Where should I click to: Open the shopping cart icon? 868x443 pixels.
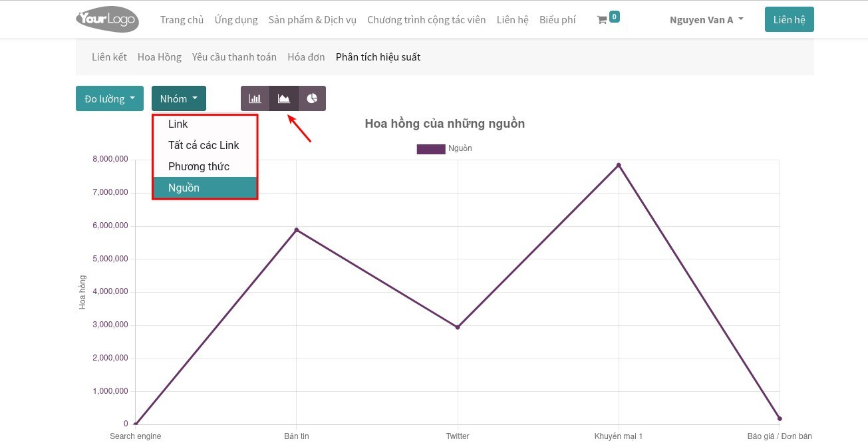(602, 20)
